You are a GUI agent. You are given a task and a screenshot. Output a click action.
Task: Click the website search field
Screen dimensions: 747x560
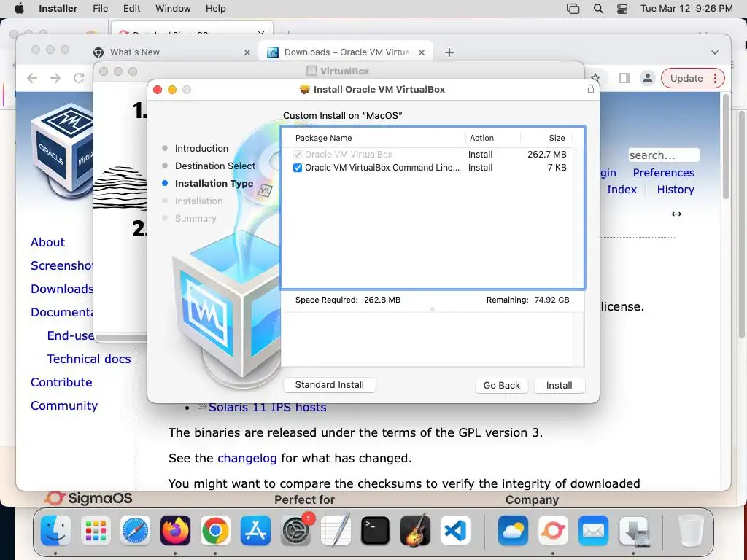click(x=664, y=155)
